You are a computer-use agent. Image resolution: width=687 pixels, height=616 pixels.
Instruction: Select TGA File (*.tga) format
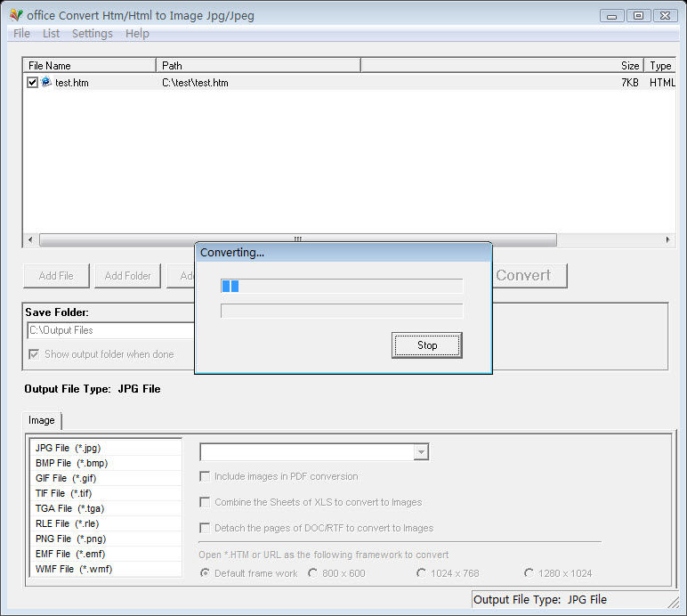(106, 508)
